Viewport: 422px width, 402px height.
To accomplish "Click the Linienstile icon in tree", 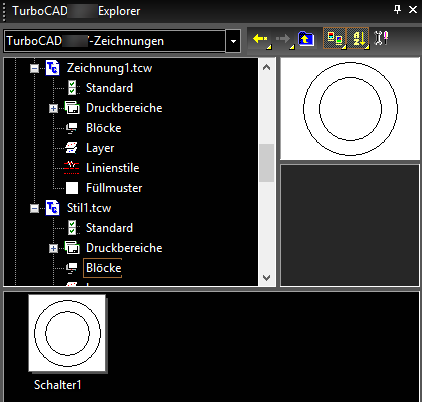I will point(71,168).
